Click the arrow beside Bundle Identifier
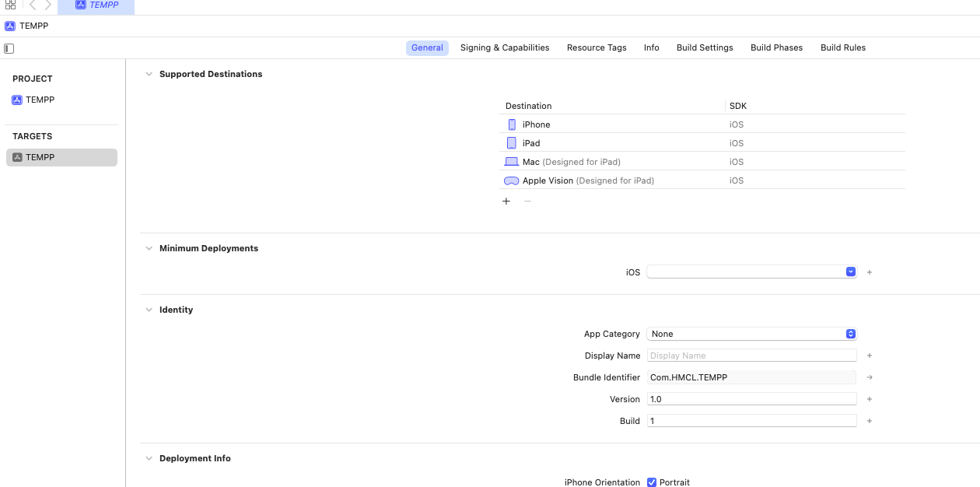980x487 pixels. pyautogui.click(x=870, y=377)
